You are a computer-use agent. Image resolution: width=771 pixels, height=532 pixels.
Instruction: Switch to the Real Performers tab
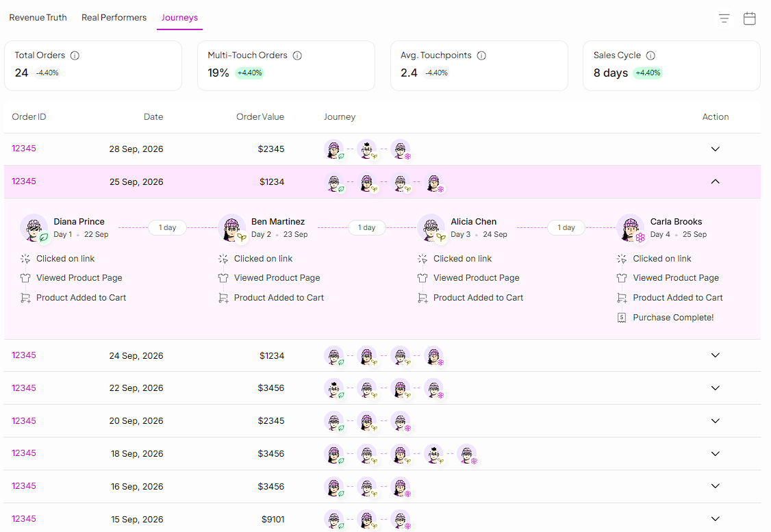click(114, 18)
